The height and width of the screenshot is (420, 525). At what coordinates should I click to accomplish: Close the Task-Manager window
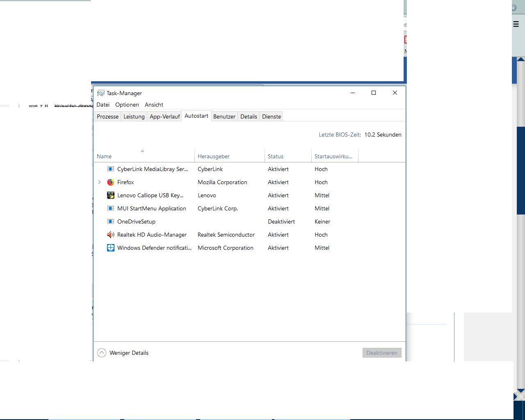tap(395, 93)
